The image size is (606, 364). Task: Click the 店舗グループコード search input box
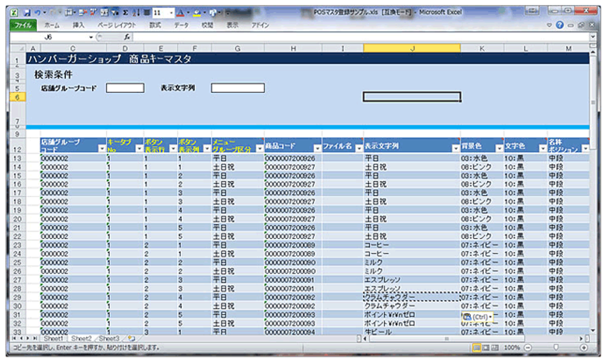point(125,88)
